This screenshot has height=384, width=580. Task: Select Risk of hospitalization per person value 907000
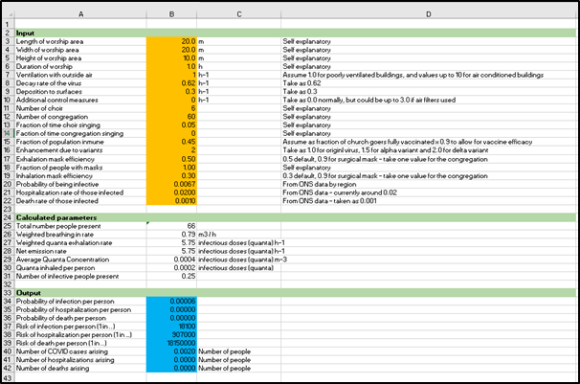(172, 335)
